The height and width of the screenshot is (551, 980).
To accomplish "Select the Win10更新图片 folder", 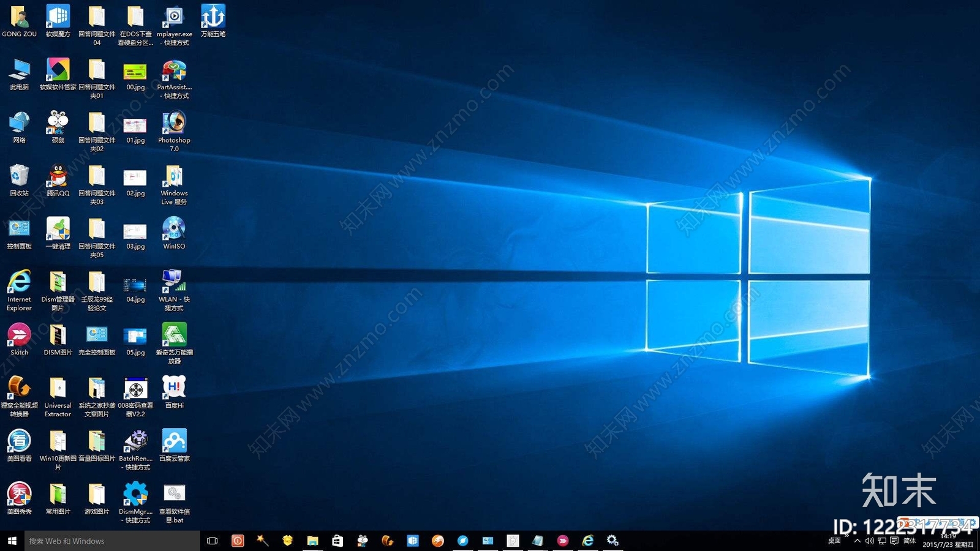I will (58, 449).
